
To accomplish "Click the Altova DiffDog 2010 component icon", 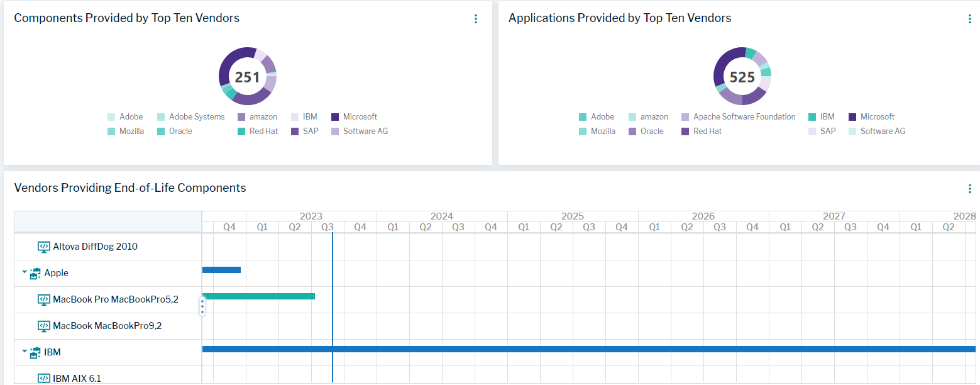I will click(43, 247).
